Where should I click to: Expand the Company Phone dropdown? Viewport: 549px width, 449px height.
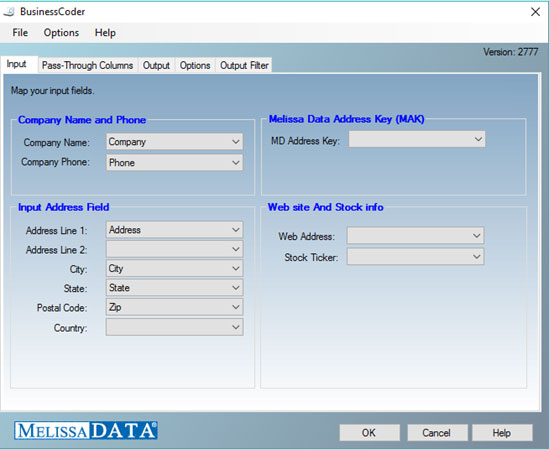pyautogui.click(x=174, y=163)
